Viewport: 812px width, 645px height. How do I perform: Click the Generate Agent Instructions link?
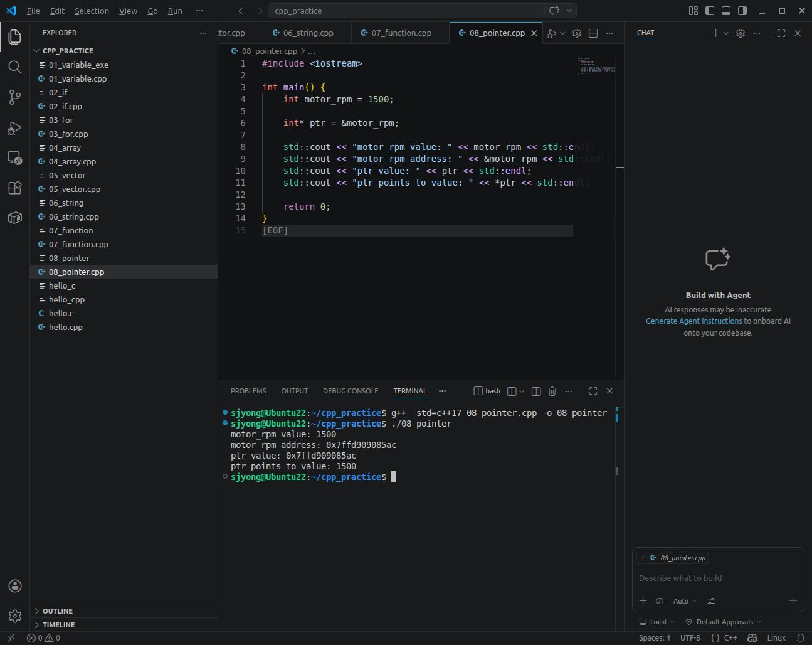tap(694, 321)
